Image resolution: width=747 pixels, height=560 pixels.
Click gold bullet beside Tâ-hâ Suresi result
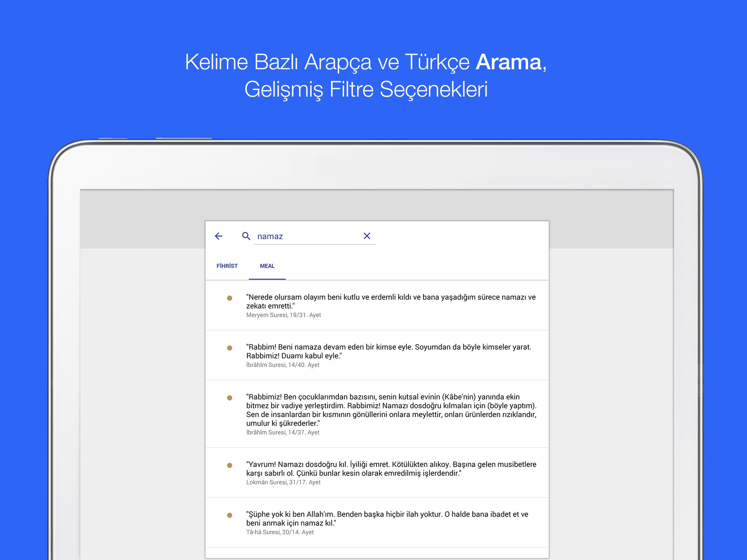229,515
